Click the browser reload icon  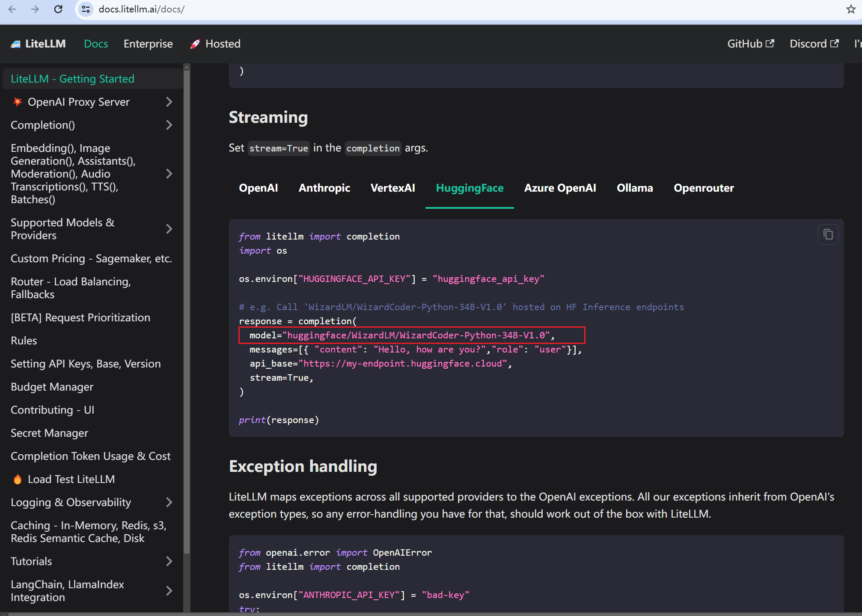[x=58, y=9]
